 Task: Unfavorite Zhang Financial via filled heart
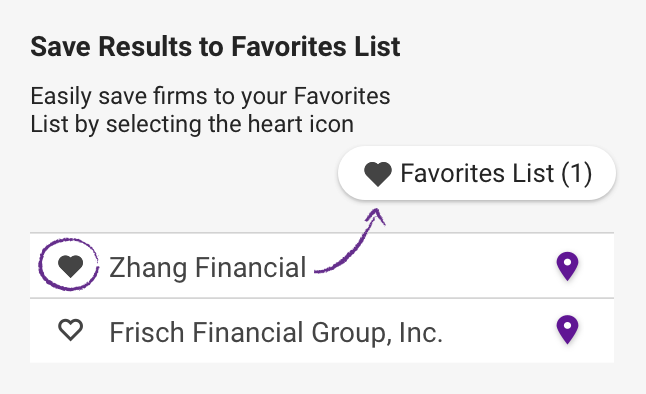[70, 266]
